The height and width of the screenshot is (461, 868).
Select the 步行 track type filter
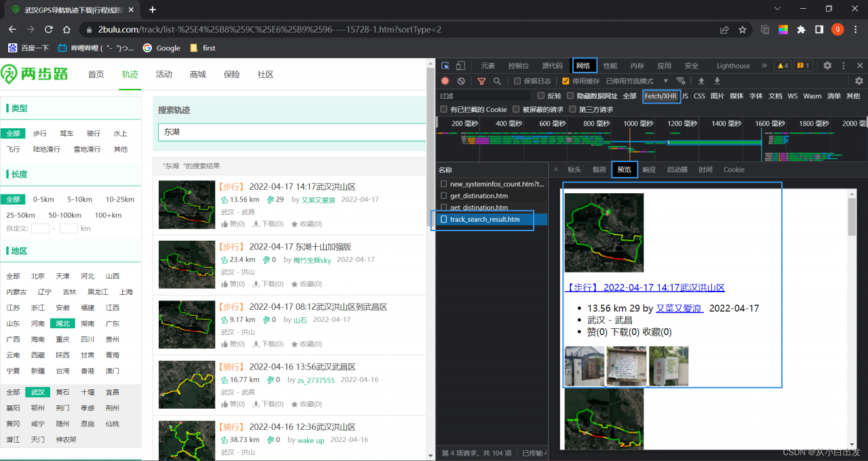point(40,134)
